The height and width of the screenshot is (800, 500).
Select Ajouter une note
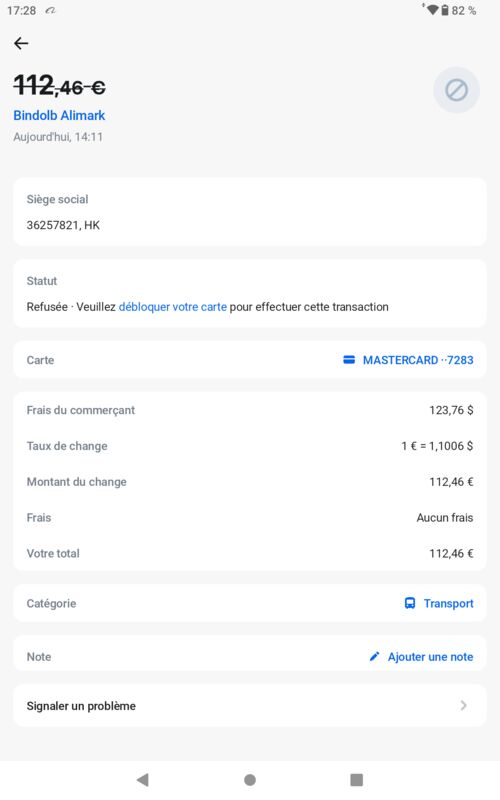430,657
